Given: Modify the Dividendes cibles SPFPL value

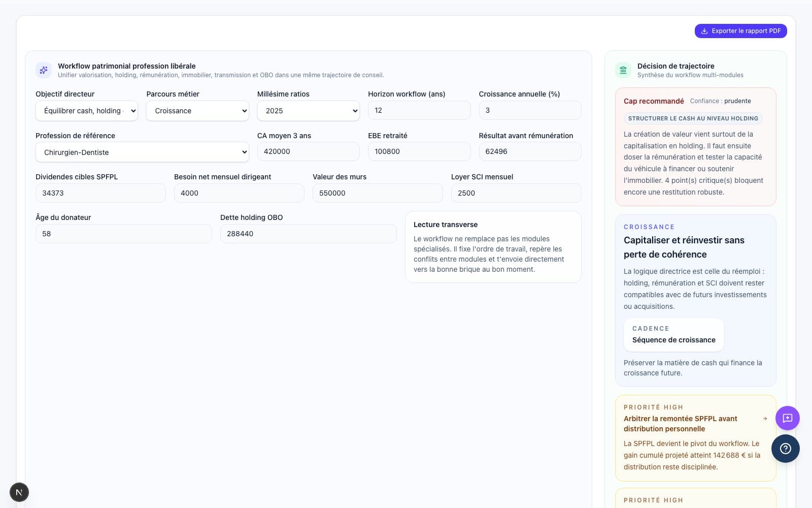Looking at the screenshot, I should pos(100,193).
